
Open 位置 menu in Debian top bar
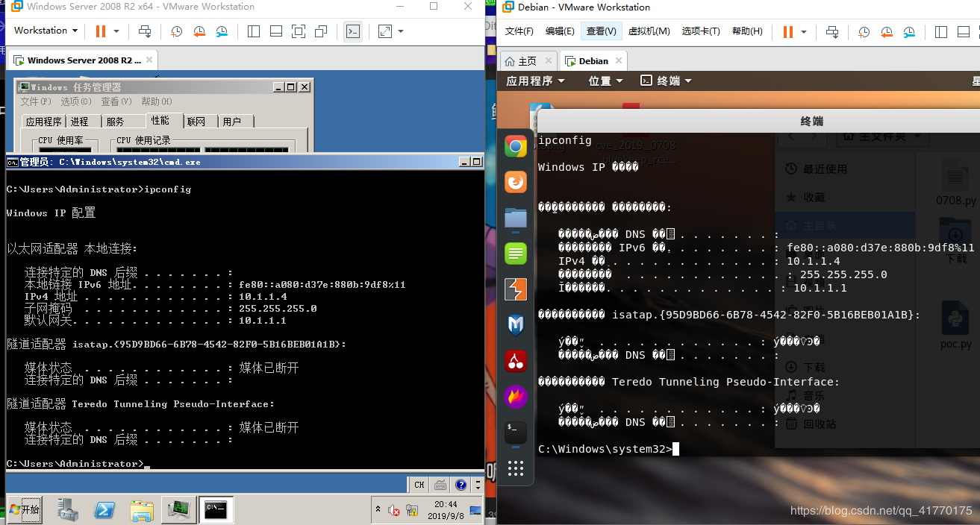605,81
